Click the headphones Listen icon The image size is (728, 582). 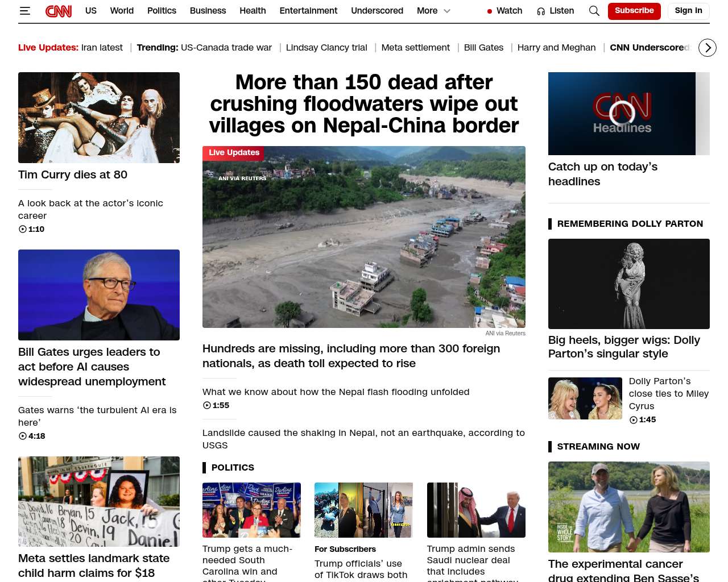pyautogui.click(x=541, y=11)
